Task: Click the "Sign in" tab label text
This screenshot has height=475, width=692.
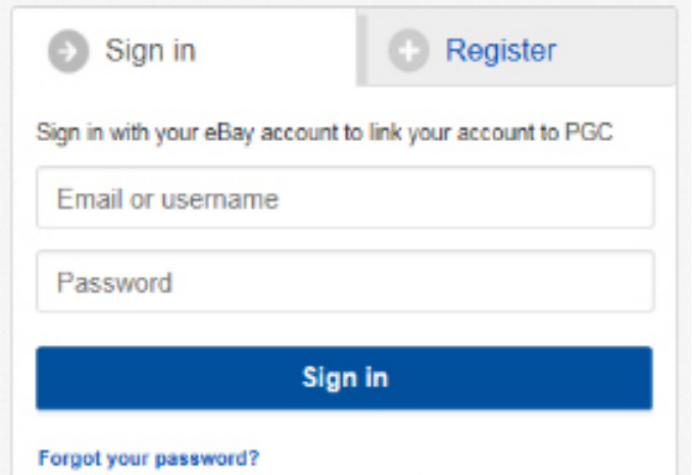Action: (x=150, y=50)
